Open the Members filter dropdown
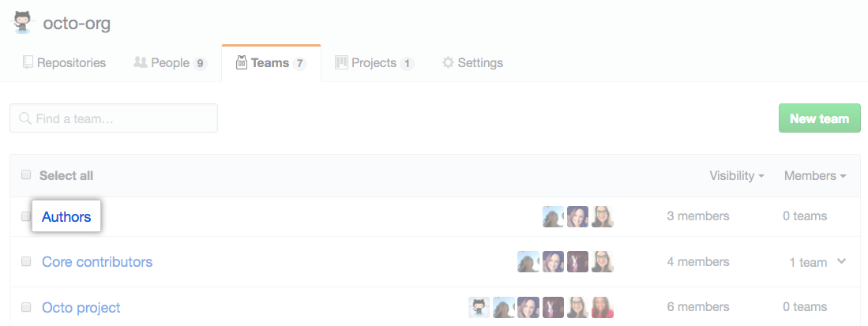 815,176
